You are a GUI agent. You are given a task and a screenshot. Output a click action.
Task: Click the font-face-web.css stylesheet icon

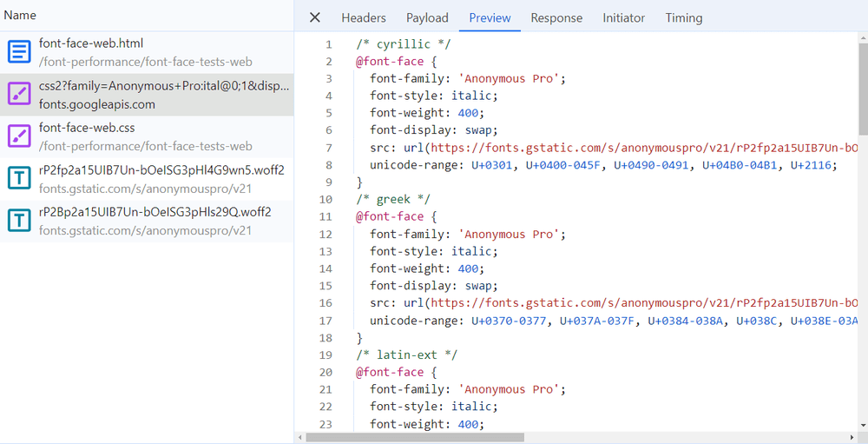20,136
